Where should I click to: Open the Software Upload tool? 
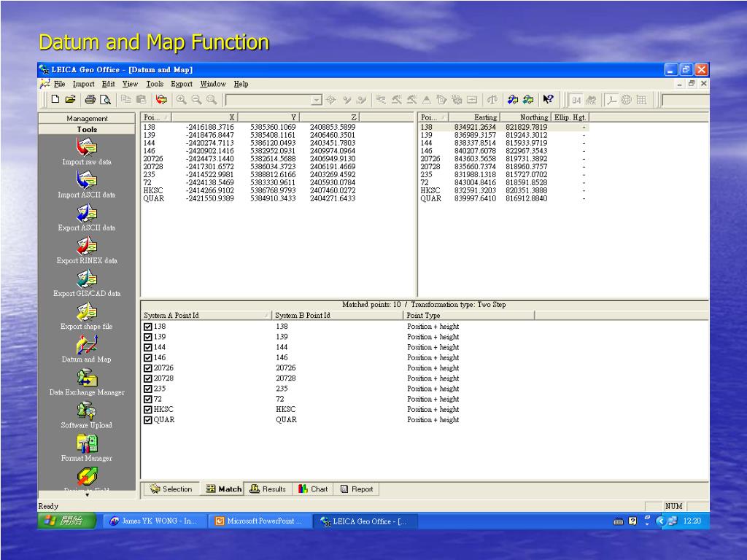87,415
